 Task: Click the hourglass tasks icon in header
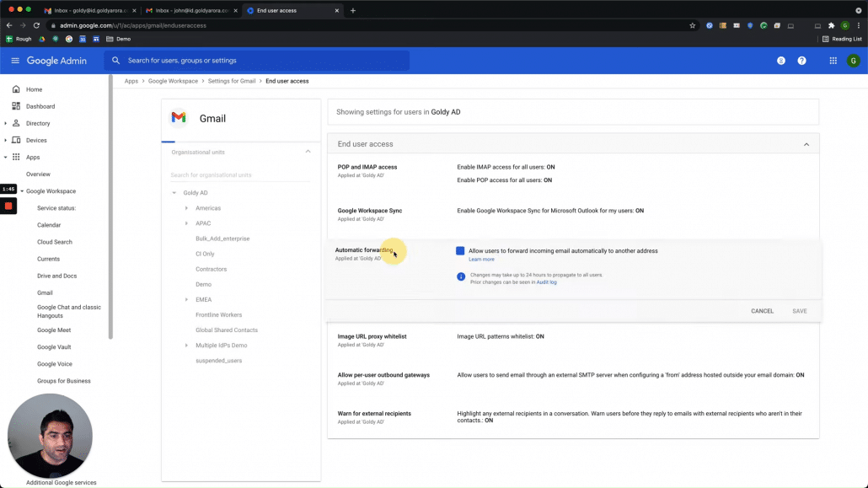[781, 61]
